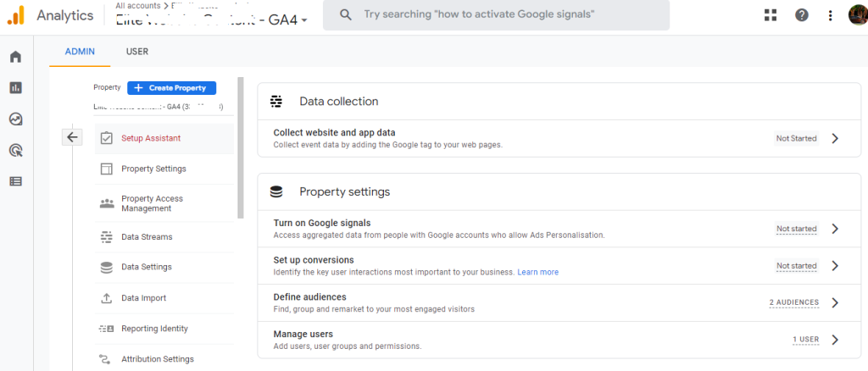Switch to the ADMIN tab

pos(80,52)
